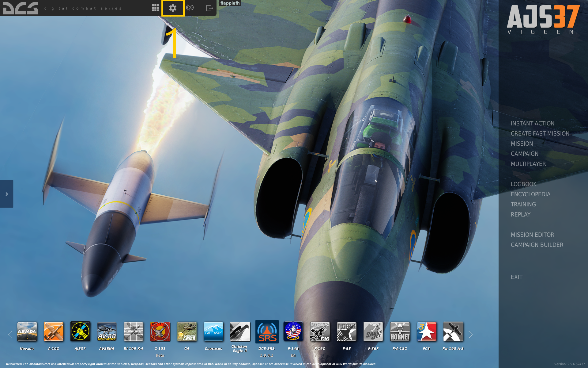The height and width of the screenshot is (368, 588).
Task: Open Create Fast Mission menu item
Action: point(540,133)
